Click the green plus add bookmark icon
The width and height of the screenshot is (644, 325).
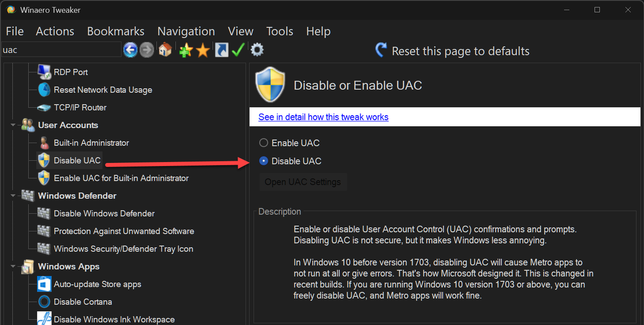[x=186, y=50]
